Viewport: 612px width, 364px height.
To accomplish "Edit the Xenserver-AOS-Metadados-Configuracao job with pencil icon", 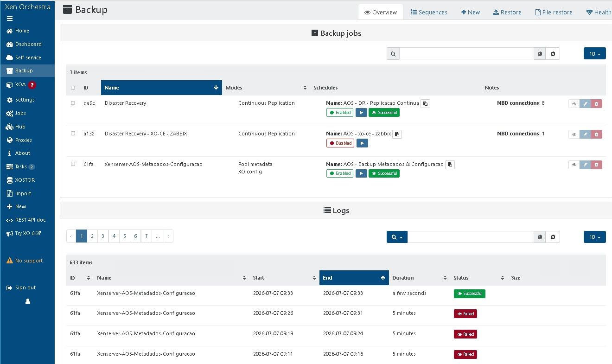I will [x=585, y=165].
